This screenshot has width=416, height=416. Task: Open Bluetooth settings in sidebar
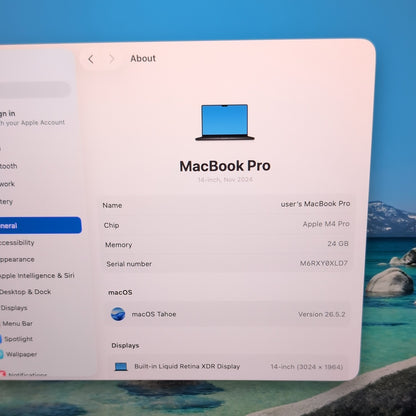[x=8, y=166]
